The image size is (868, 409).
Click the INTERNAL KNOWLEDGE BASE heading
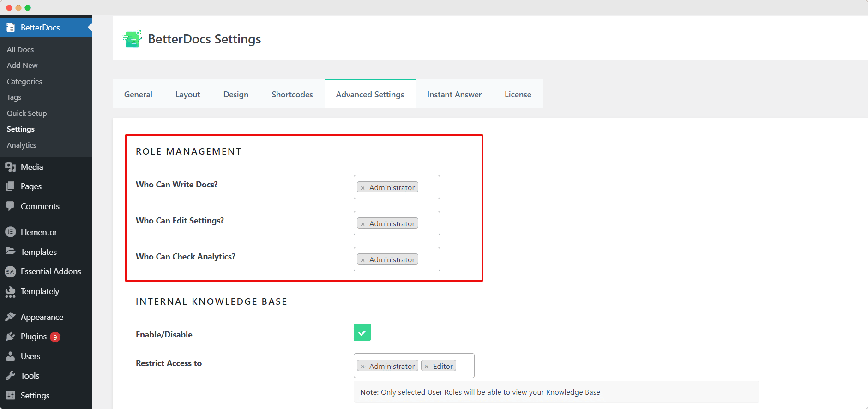(211, 301)
